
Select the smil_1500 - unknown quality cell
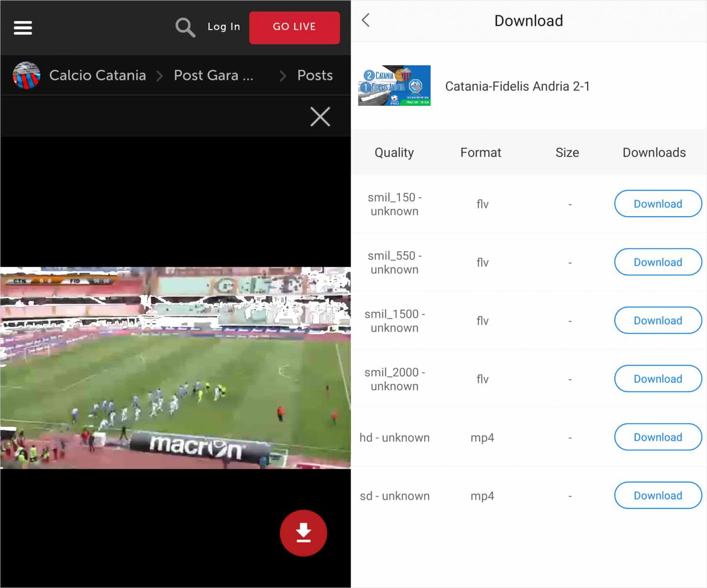point(395,320)
